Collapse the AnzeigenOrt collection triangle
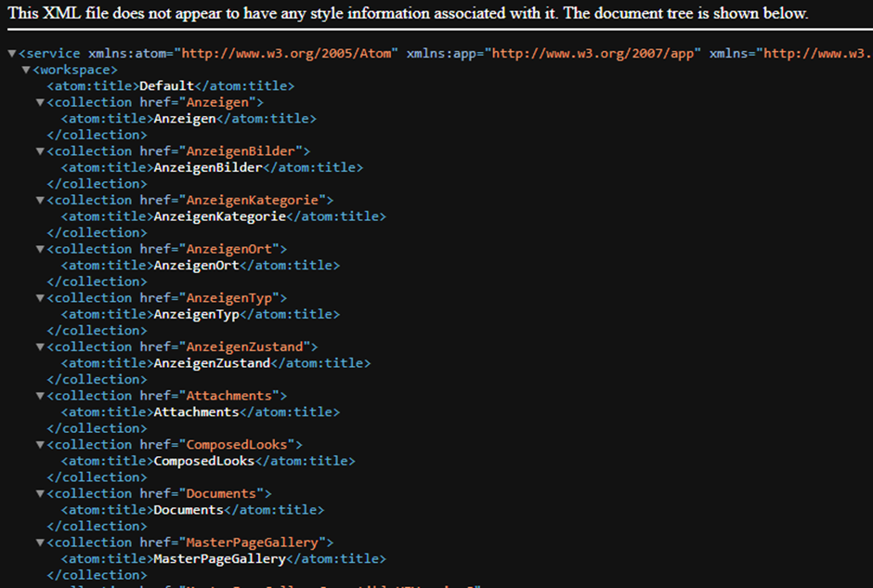The image size is (873, 588). pos(40,250)
